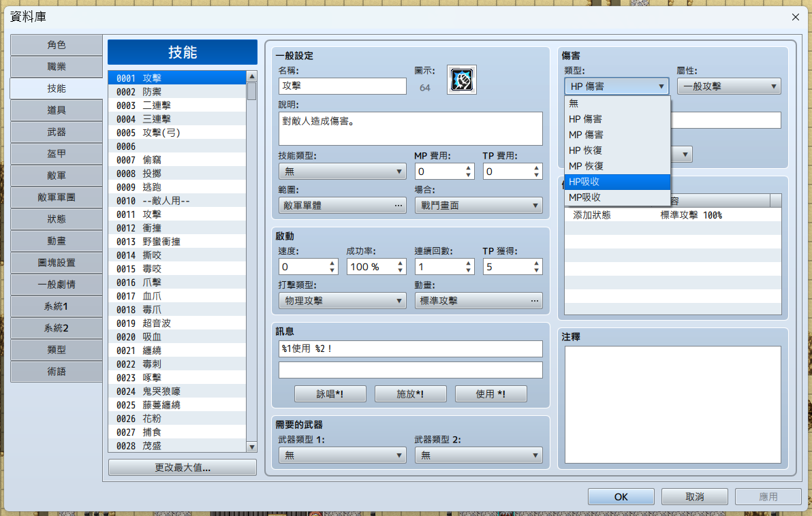Choose HP 傷害 in the dropdown list
The height and width of the screenshot is (516, 812).
(x=617, y=119)
